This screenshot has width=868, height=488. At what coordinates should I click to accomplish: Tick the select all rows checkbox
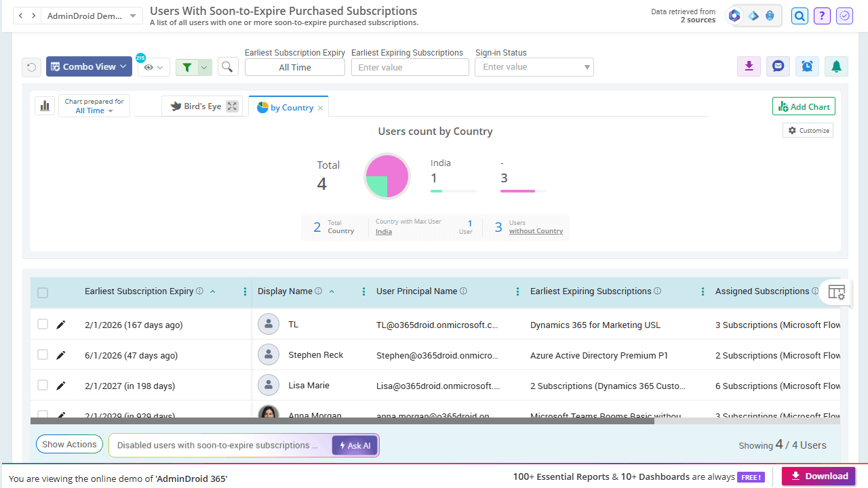43,293
